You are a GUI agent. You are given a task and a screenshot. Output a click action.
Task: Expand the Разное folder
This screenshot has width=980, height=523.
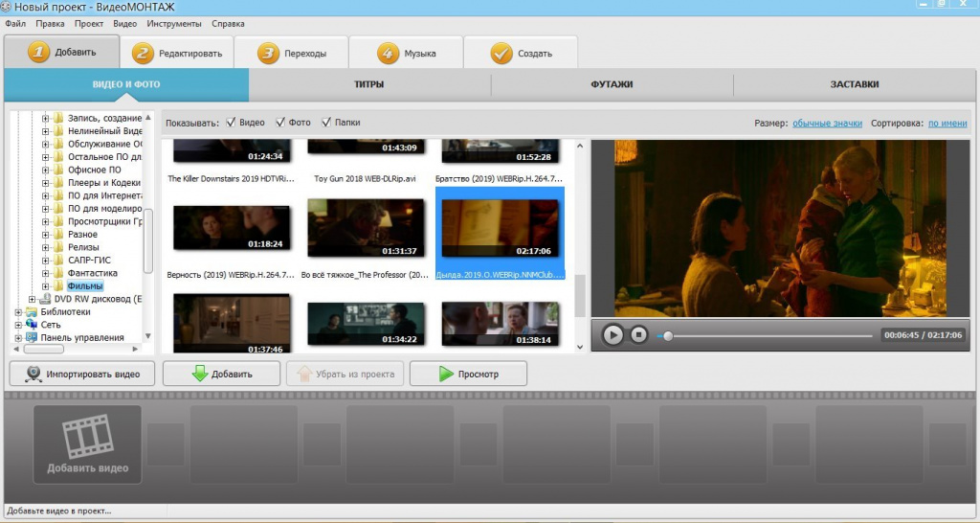click(46, 235)
